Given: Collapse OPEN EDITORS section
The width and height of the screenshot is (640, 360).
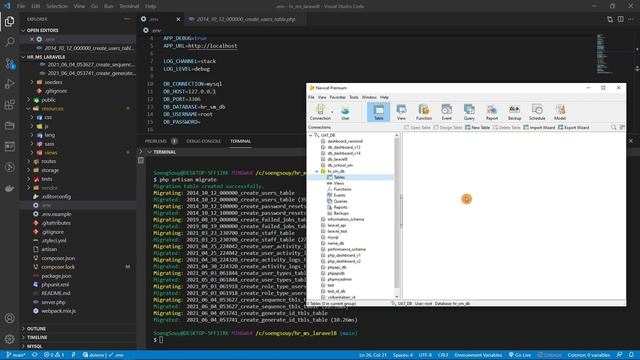Looking at the screenshot, I should (x=23, y=30).
